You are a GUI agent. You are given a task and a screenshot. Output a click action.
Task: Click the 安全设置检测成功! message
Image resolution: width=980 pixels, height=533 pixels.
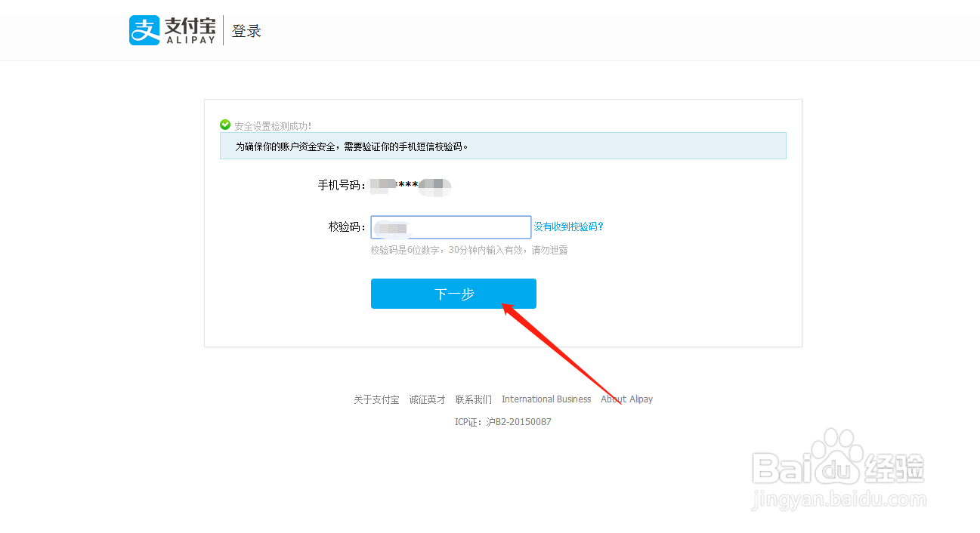point(273,125)
